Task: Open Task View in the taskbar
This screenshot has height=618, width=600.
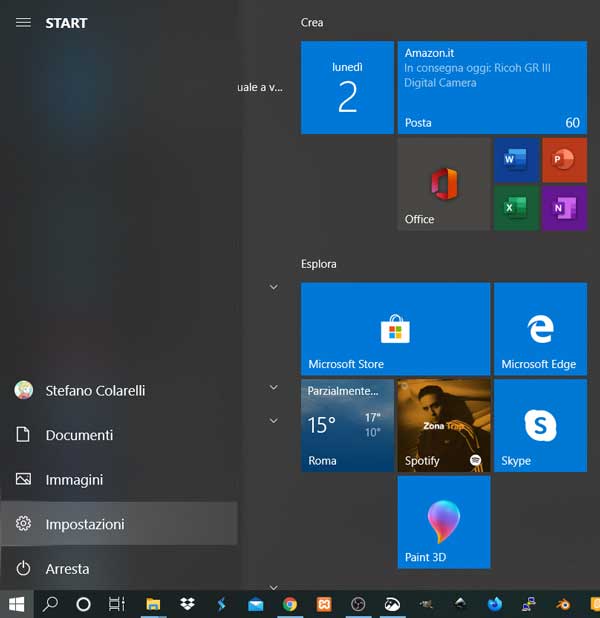Action: 117,604
